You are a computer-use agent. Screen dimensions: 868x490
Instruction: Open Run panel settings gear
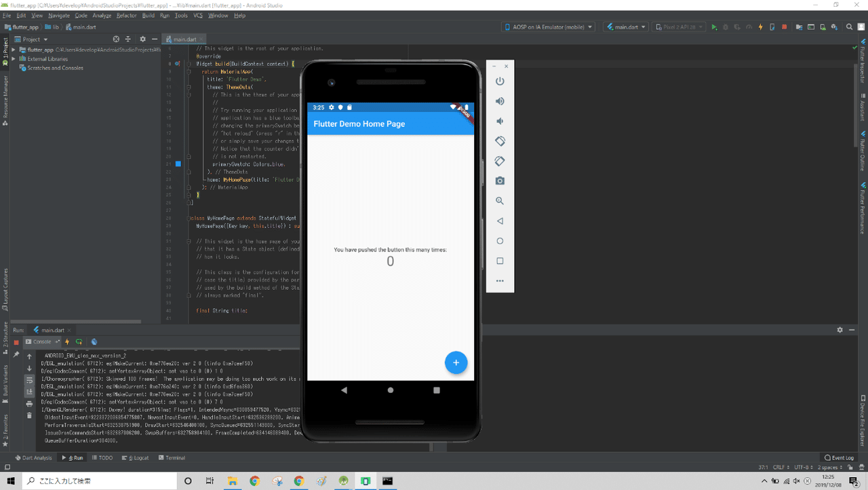(840, 330)
